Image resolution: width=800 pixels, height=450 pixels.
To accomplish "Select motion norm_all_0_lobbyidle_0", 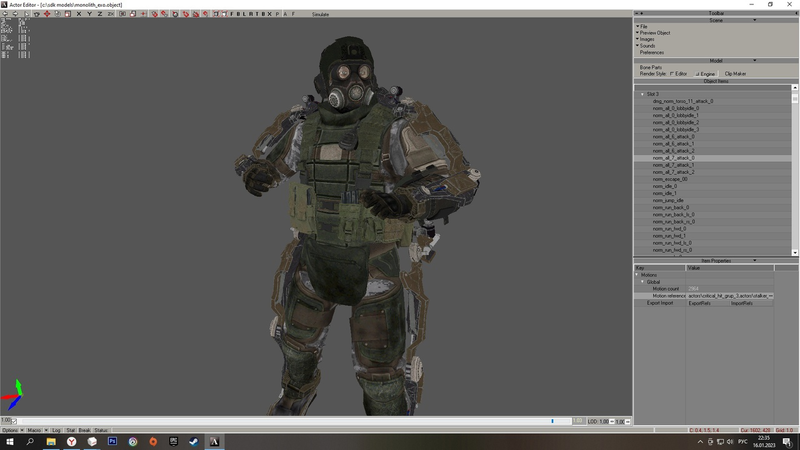I will coord(676,108).
